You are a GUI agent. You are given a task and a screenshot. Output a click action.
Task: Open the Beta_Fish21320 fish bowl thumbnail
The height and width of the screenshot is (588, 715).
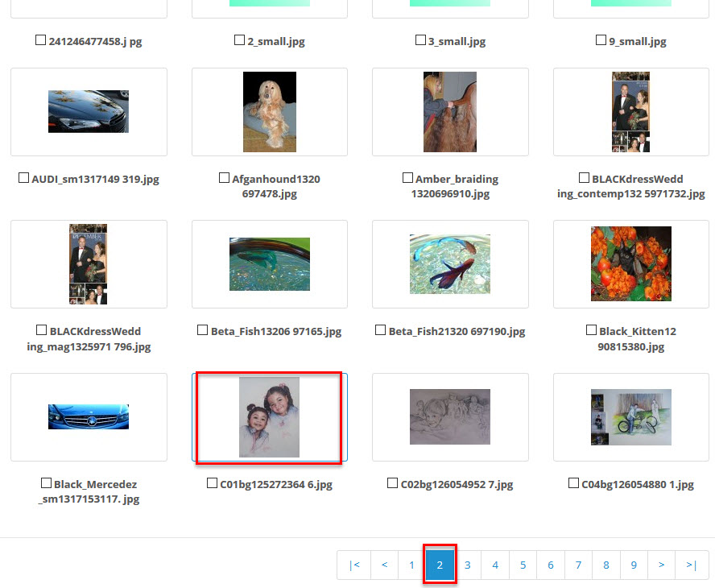pyautogui.click(x=450, y=264)
